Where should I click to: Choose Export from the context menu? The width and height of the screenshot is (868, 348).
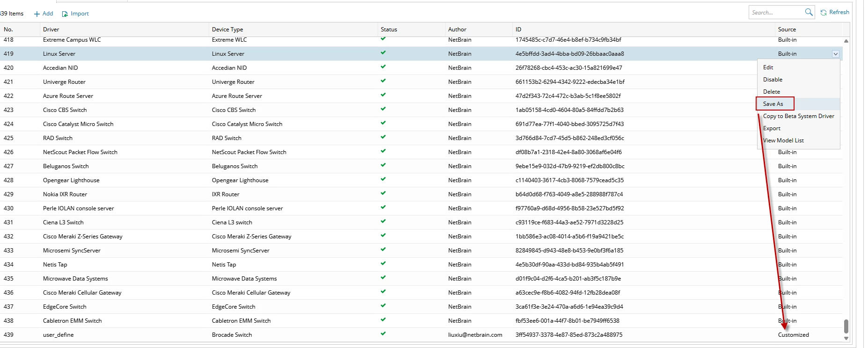point(799,128)
